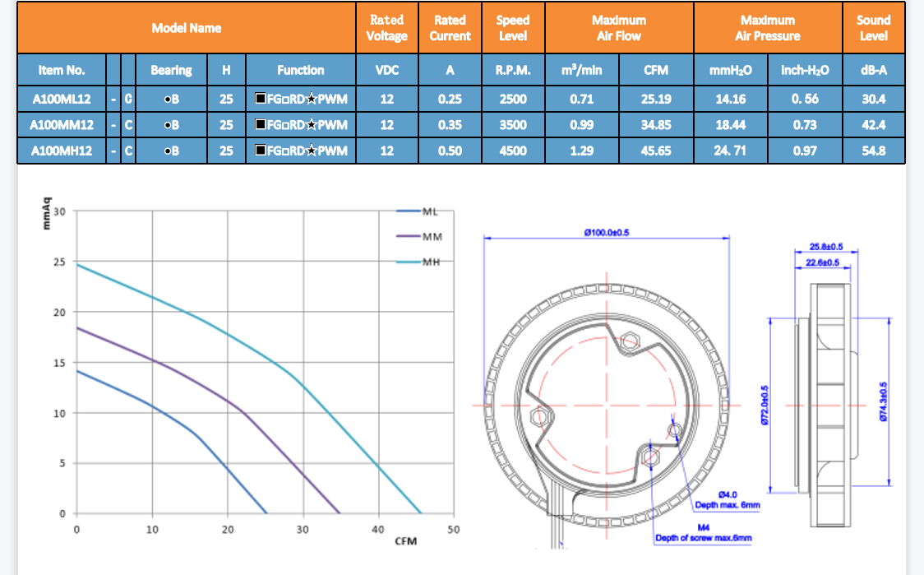Click the Sound Level column header
This screenshot has height=575, width=924.
click(873, 28)
